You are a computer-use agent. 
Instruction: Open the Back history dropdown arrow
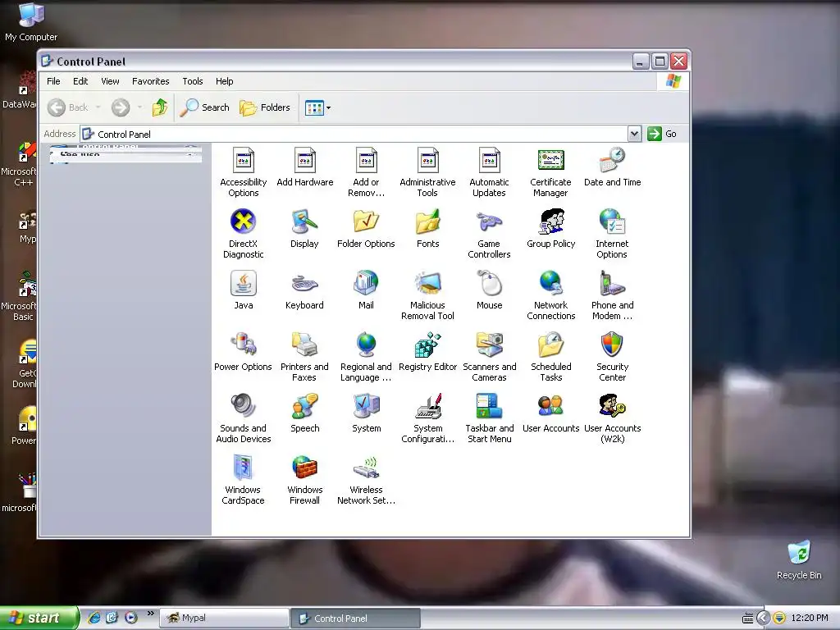98,107
